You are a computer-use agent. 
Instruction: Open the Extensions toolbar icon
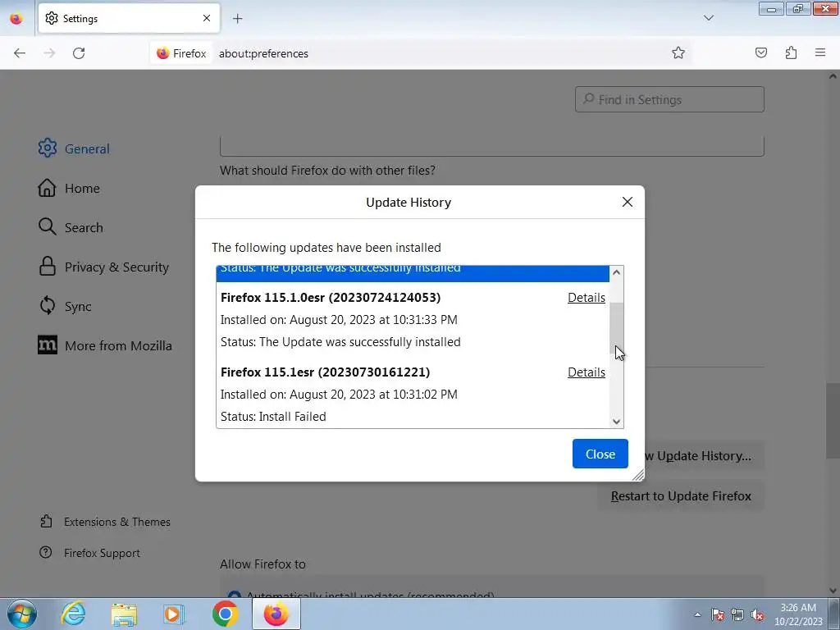(x=791, y=52)
